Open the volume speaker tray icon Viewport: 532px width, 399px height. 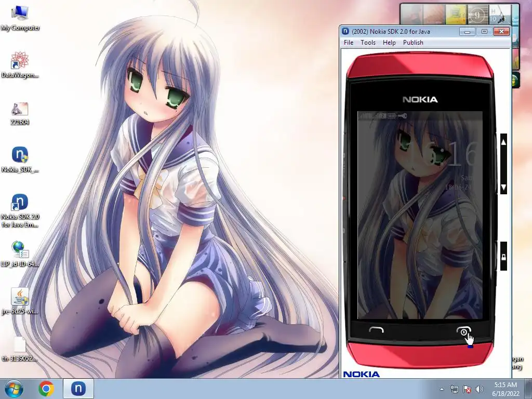click(480, 389)
